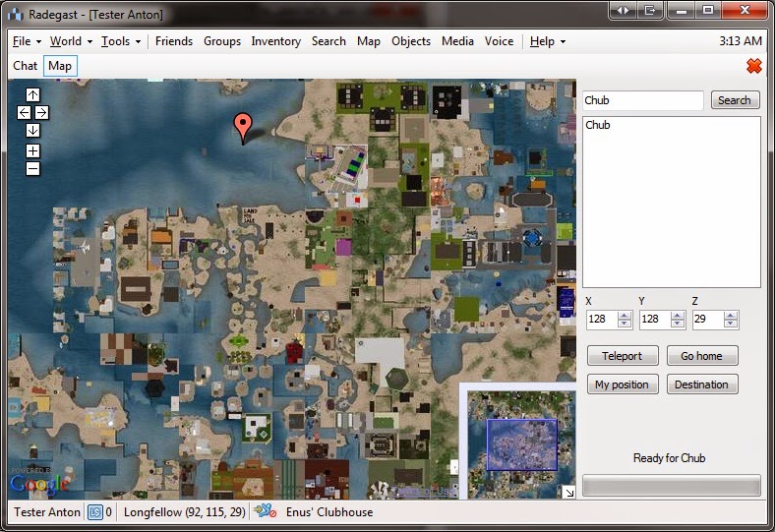Click the Destination button
The image size is (775, 532).
click(702, 384)
